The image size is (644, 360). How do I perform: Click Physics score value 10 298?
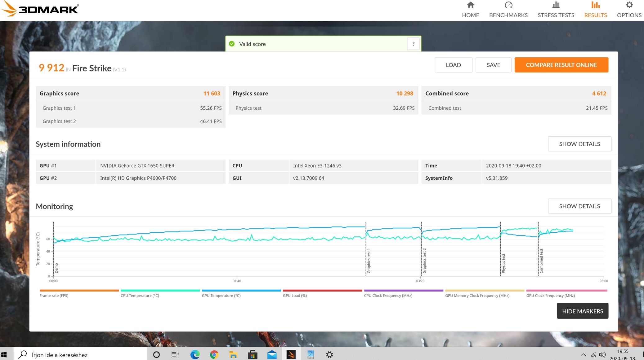pyautogui.click(x=405, y=94)
